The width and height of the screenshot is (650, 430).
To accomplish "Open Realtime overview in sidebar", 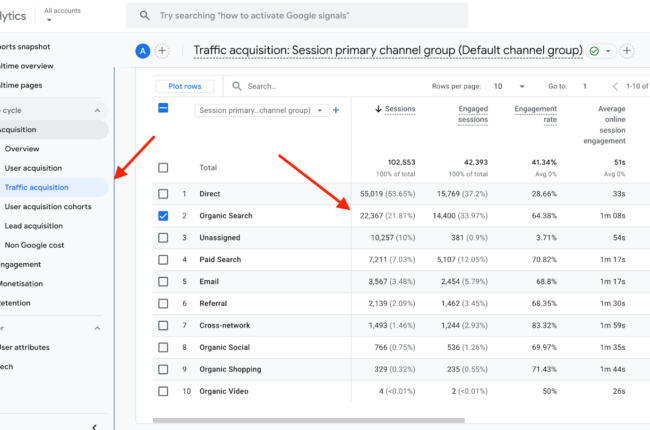I will pyautogui.click(x=27, y=66).
